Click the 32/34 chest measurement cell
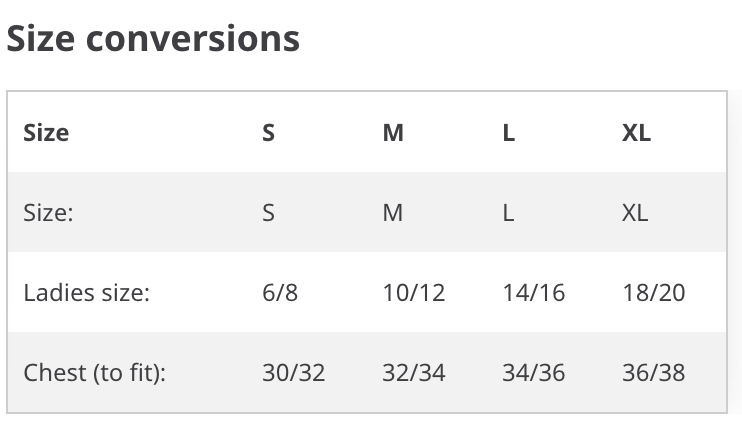This screenshot has width=742, height=442. [x=414, y=373]
